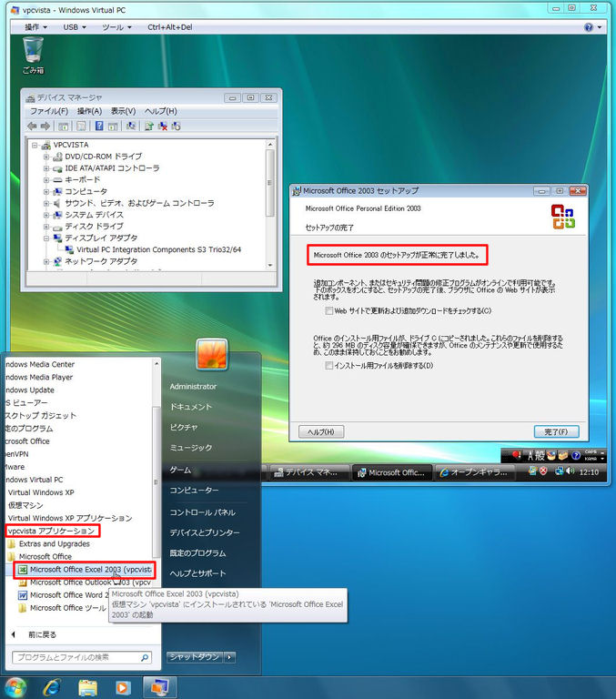
Task: Click the search magnifier icon in Start menu
Action: click(x=145, y=657)
